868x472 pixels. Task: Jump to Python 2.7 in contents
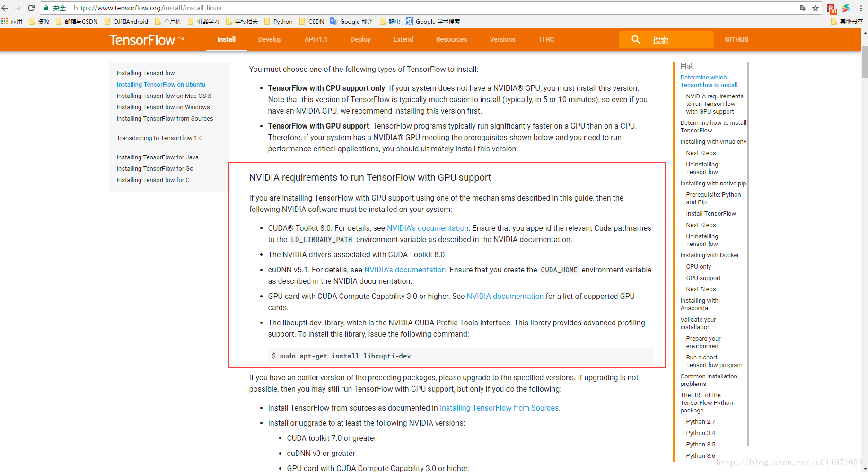pyautogui.click(x=701, y=421)
